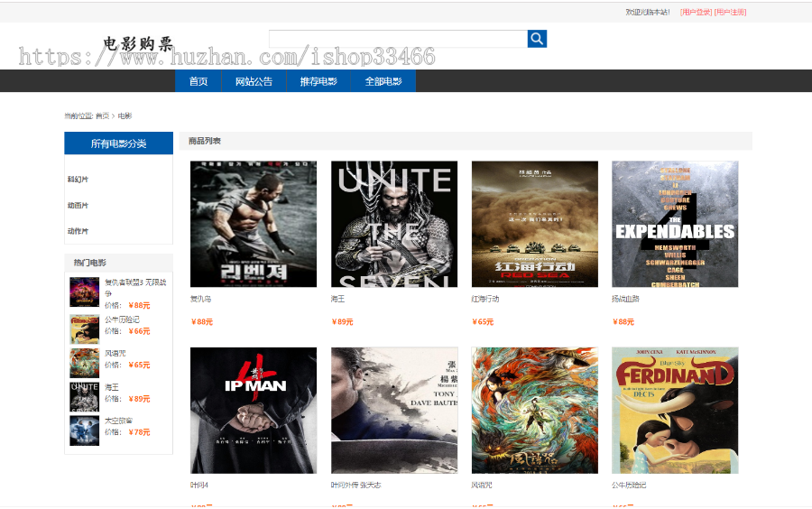The width and height of the screenshot is (812, 509).
Task: Click the 叶问4 title link
Action: coord(198,486)
